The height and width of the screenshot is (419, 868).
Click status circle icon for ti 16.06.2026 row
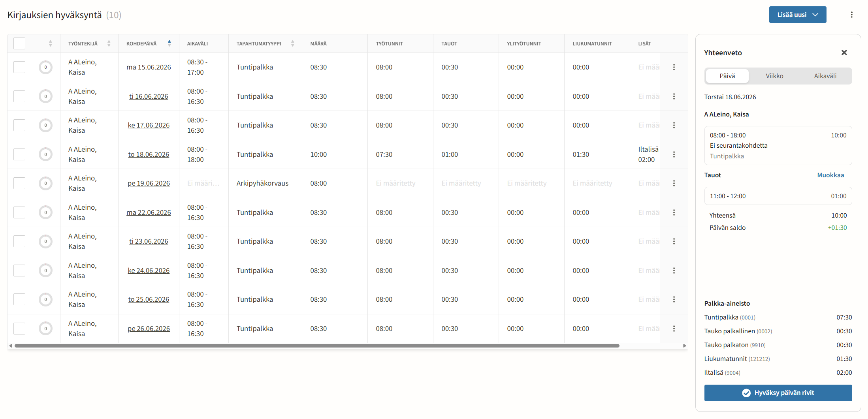(45, 96)
